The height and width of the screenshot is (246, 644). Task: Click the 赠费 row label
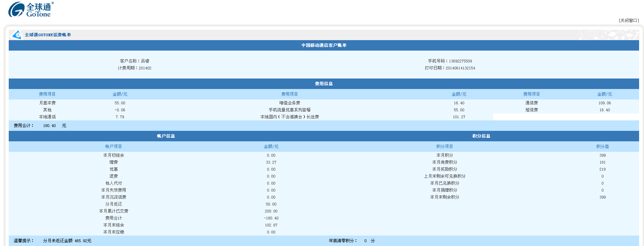pyautogui.click(x=114, y=162)
